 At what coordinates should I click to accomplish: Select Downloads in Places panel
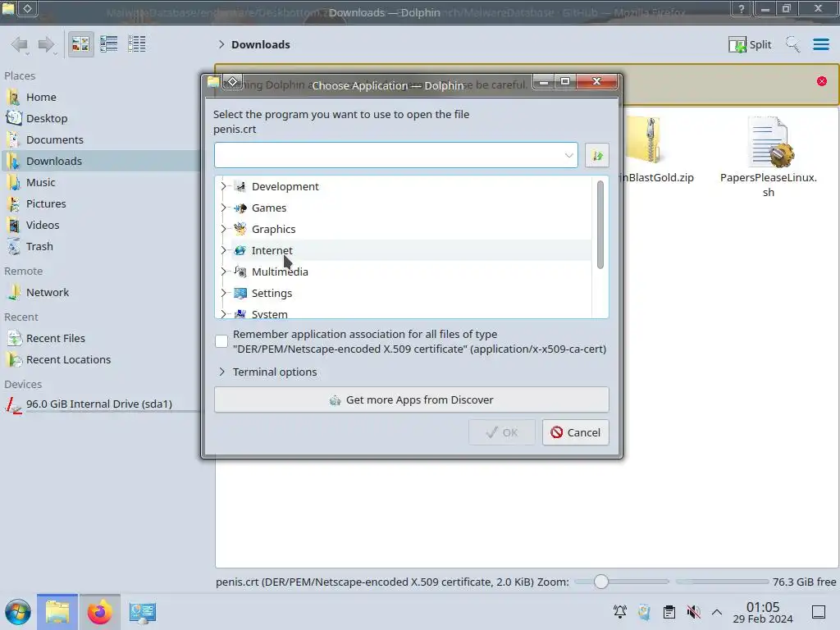(99, 162)
